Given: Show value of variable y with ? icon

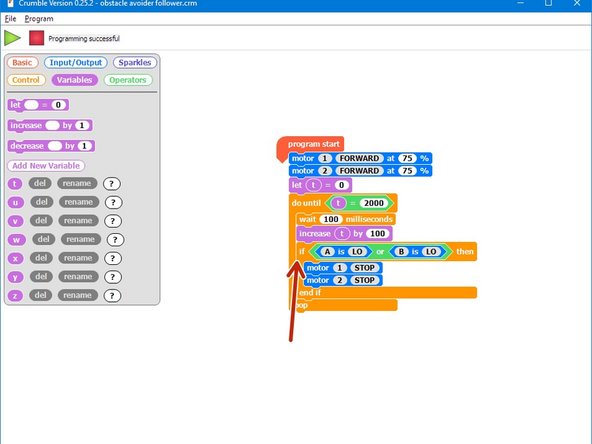Looking at the screenshot, I should (x=113, y=276).
